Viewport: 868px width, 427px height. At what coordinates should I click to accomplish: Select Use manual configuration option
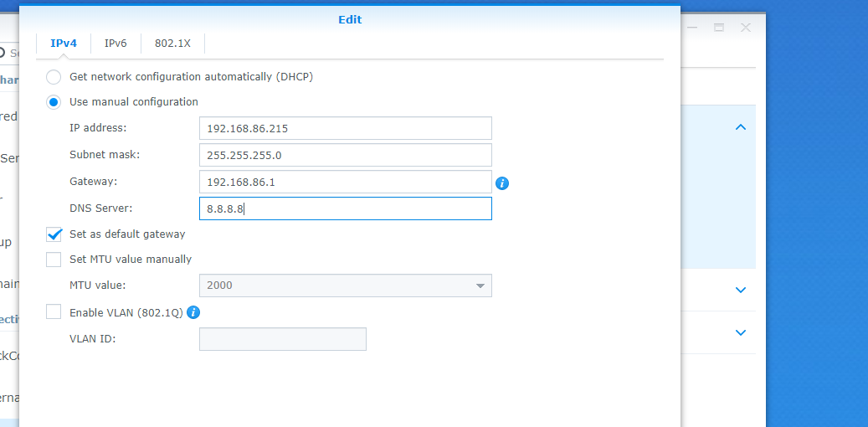pyautogui.click(x=54, y=102)
